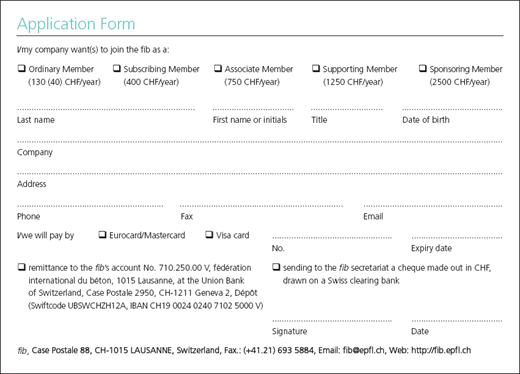This screenshot has height=374, width=520.
Task: Click the fax number (+41.21) 693 5884
Action: pyautogui.click(x=279, y=350)
